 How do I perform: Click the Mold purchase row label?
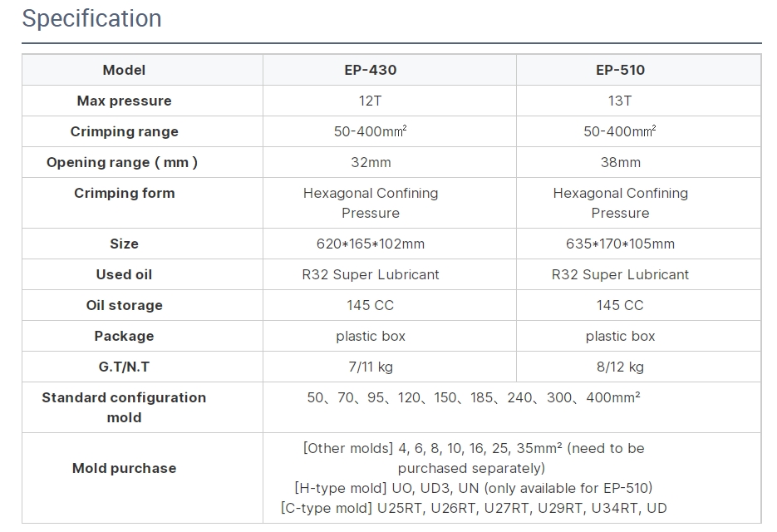point(124,468)
